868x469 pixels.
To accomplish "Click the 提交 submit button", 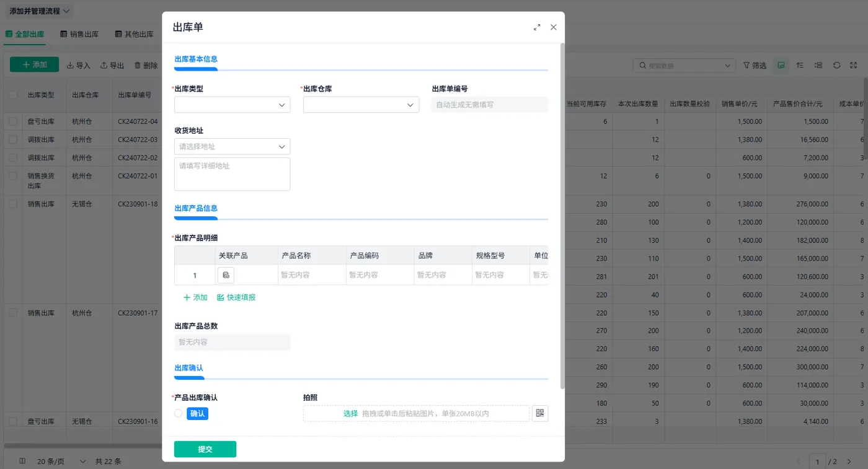I will click(x=205, y=449).
